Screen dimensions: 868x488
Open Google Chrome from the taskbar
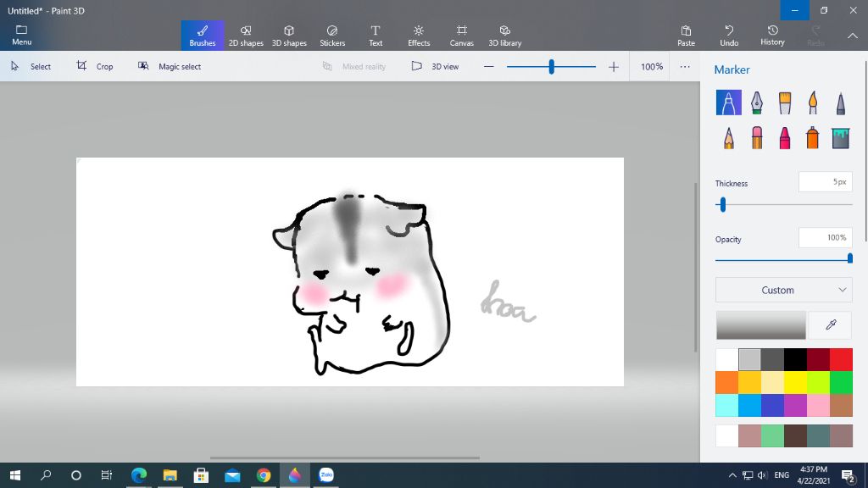pyautogui.click(x=264, y=475)
